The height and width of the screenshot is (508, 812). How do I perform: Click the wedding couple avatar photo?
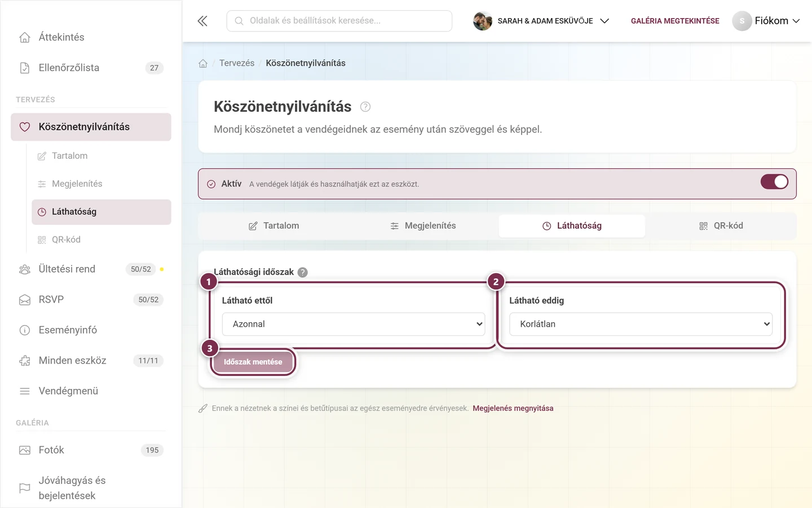point(483,21)
